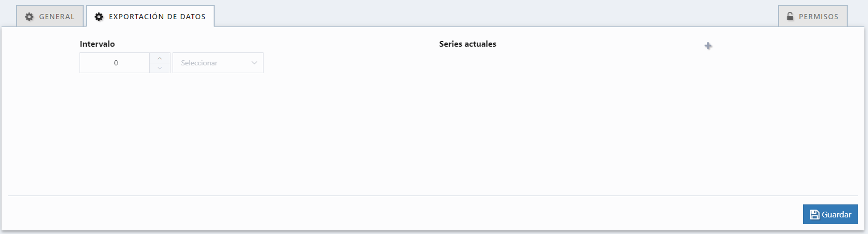Increase the Intervalo value with up arrow
This screenshot has height=234, width=868.
[x=160, y=58]
